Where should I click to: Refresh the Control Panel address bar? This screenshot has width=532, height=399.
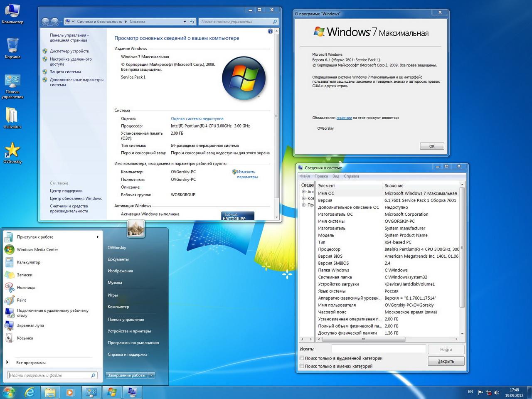(x=192, y=22)
